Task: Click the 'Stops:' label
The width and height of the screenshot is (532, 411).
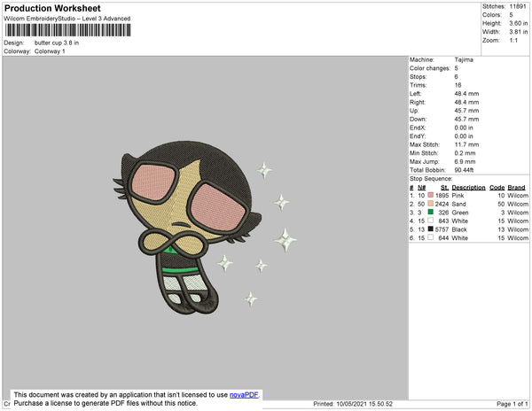Action: point(418,76)
